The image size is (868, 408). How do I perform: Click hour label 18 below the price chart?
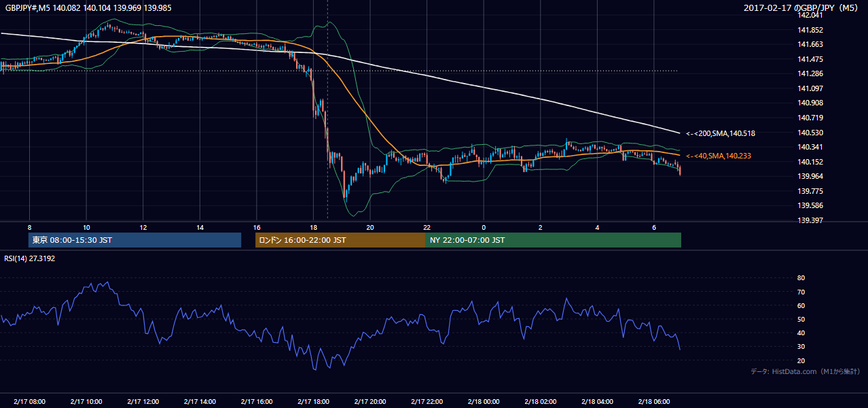[x=313, y=227]
